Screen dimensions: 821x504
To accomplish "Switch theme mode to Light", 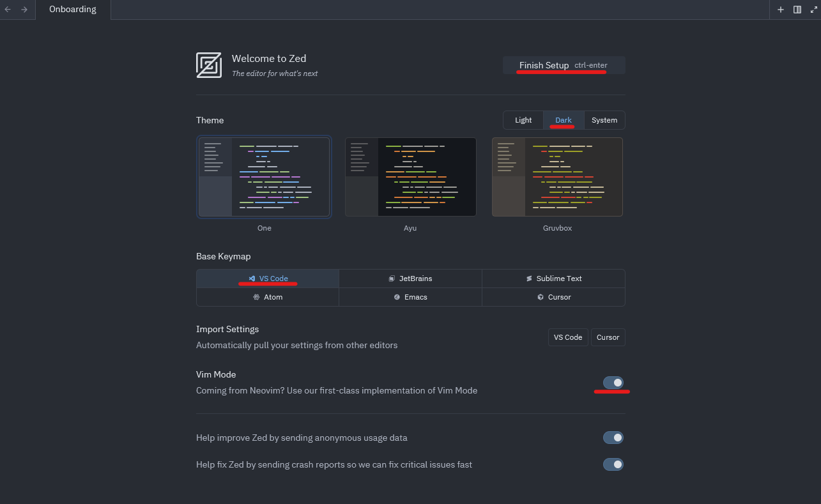I will click(523, 119).
